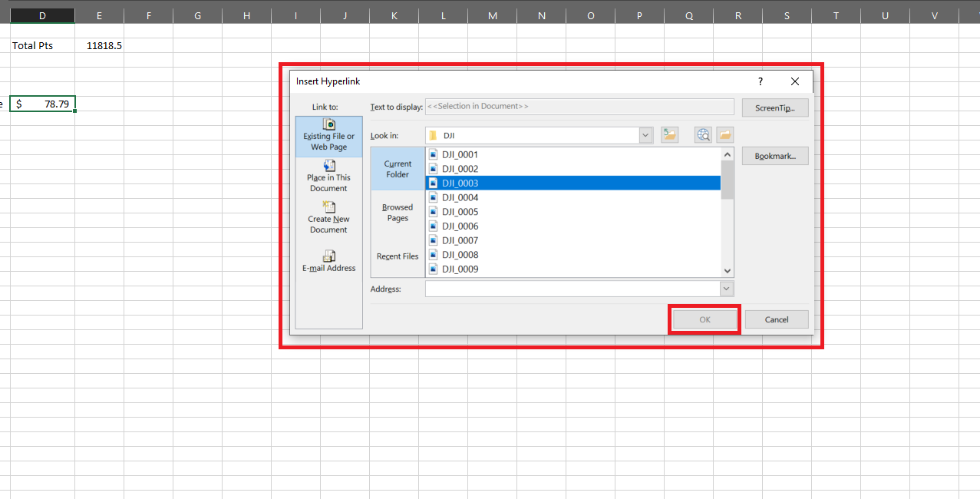Pick E-mail Address link type
Image resolution: width=980 pixels, height=499 pixels.
[328, 262]
